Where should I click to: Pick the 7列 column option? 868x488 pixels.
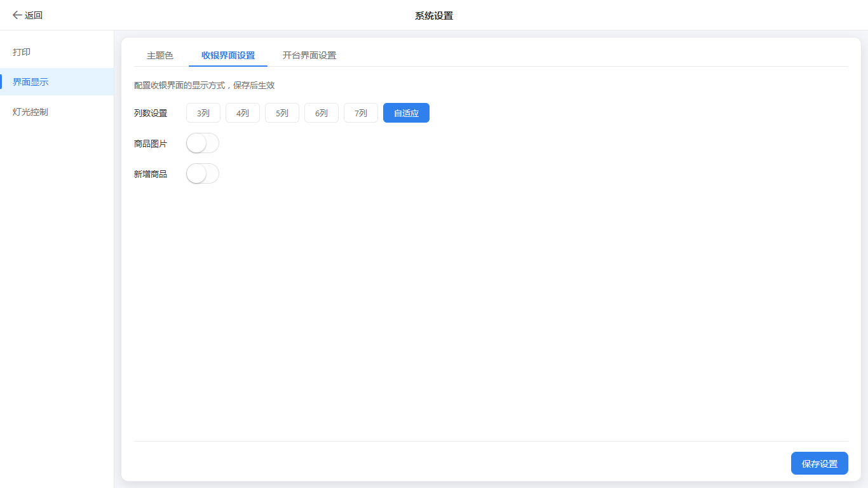[361, 113]
